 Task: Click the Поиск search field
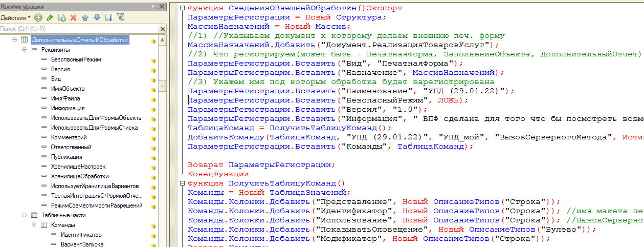click(x=77, y=28)
